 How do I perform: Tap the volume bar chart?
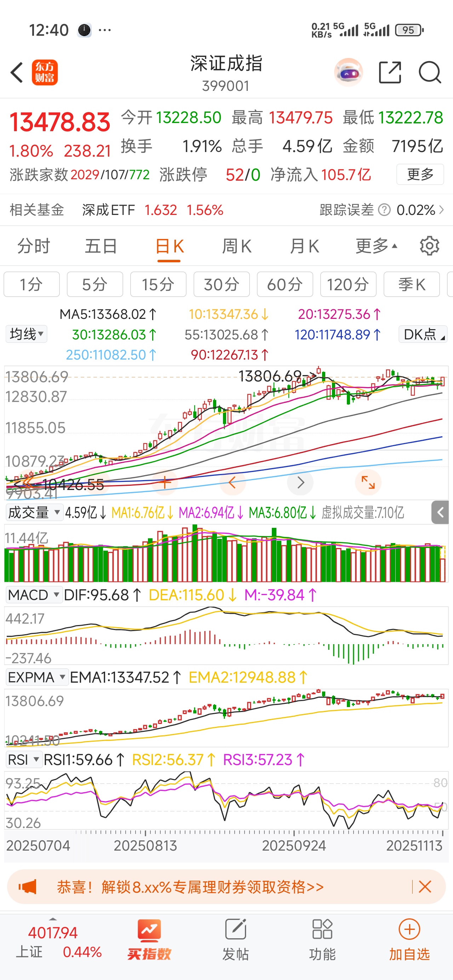[x=226, y=553]
